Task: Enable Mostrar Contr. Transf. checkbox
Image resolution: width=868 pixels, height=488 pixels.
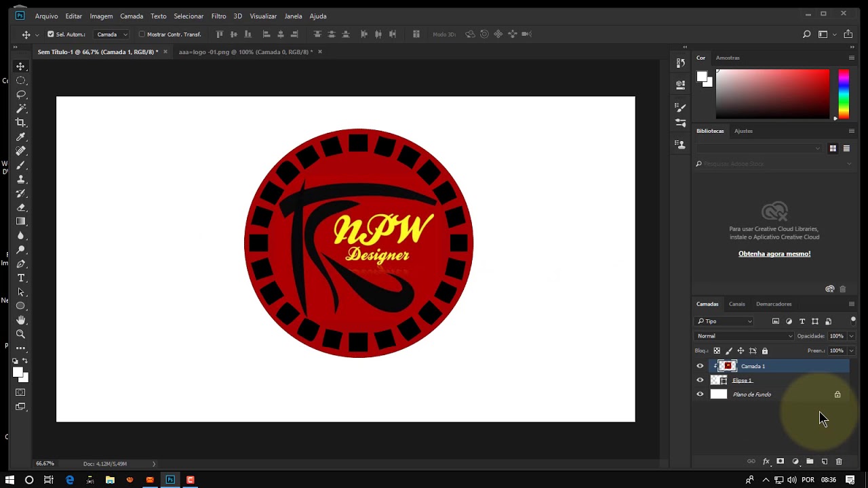Action: (x=142, y=34)
